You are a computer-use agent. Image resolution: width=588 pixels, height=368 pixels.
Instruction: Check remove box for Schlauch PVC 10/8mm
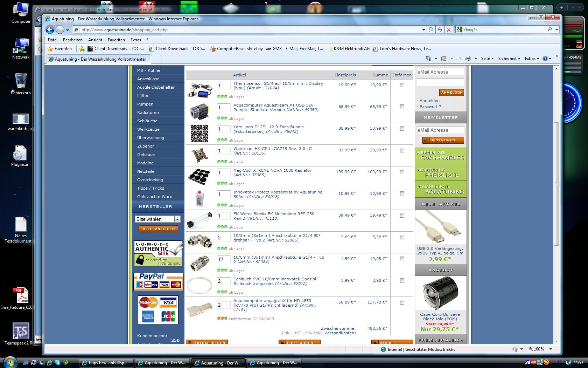pyautogui.click(x=402, y=280)
